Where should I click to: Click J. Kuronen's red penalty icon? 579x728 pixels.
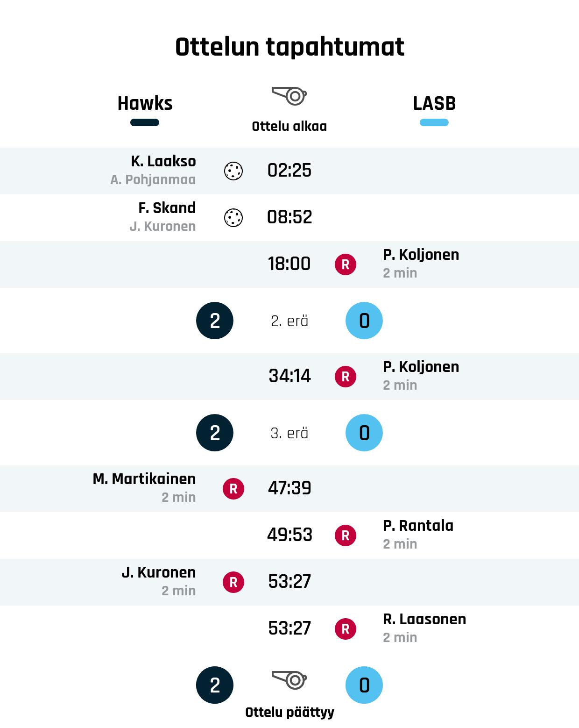coord(233,582)
